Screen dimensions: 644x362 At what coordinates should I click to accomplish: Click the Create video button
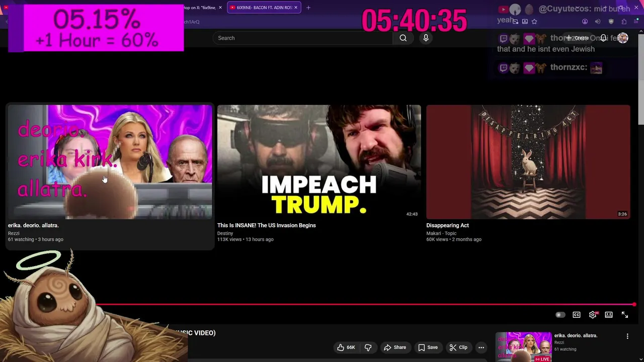pyautogui.click(x=577, y=38)
